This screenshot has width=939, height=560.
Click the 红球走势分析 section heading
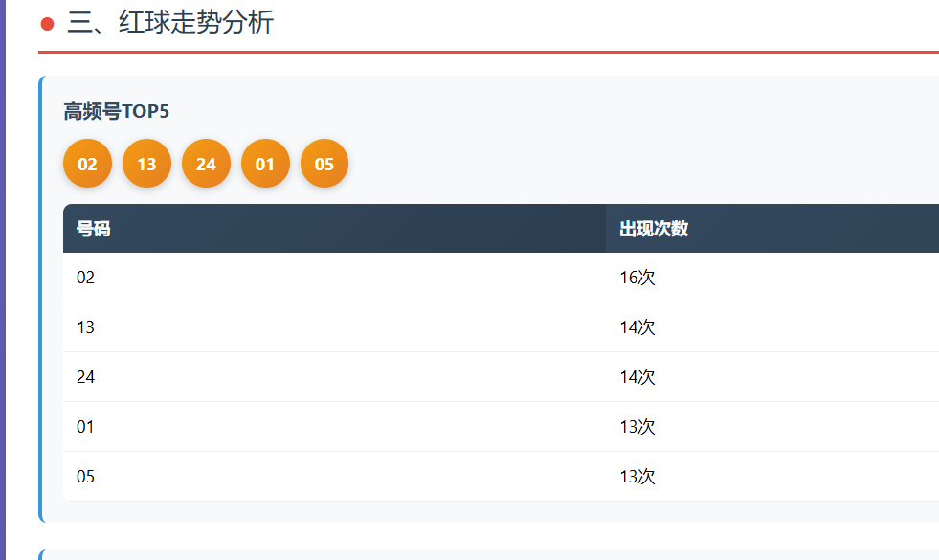click(x=170, y=23)
